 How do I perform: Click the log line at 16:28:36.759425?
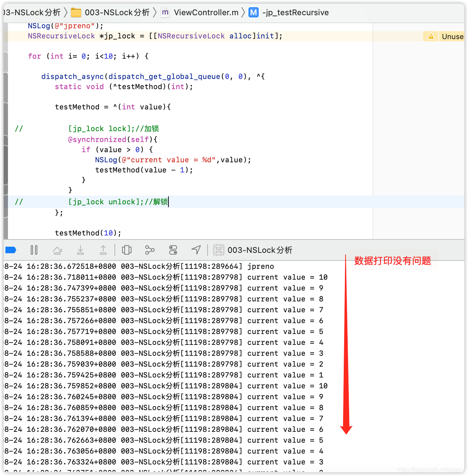point(163,375)
